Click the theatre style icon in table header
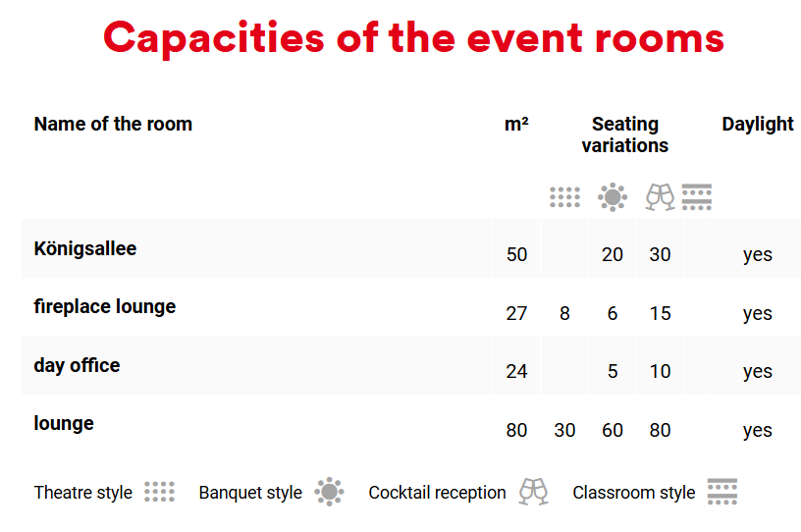The image size is (801, 532). coord(564,197)
